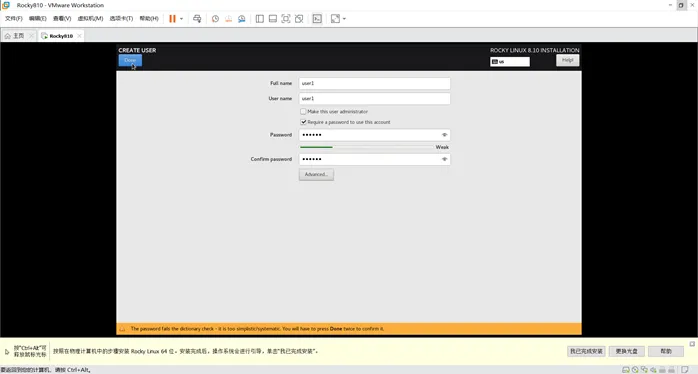Viewport: 698px width, 374px height.
Task: Click the installer Help button
Action: [x=568, y=60]
